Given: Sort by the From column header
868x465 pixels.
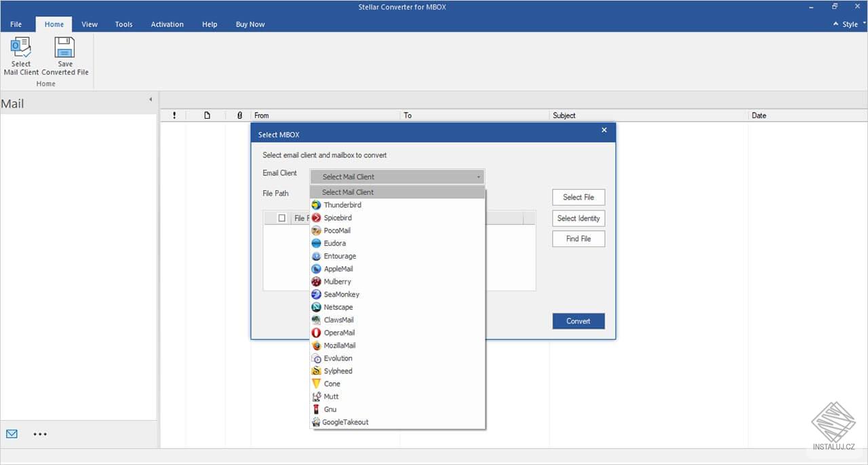Looking at the screenshot, I should coord(325,115).
